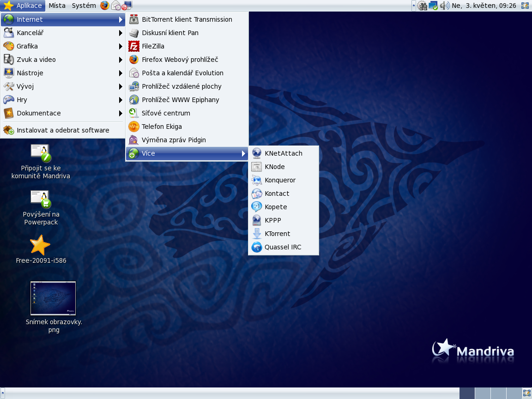Click network status icon in system tray
The width and height of the screenshot is (532, 399).
click(433, 6)
